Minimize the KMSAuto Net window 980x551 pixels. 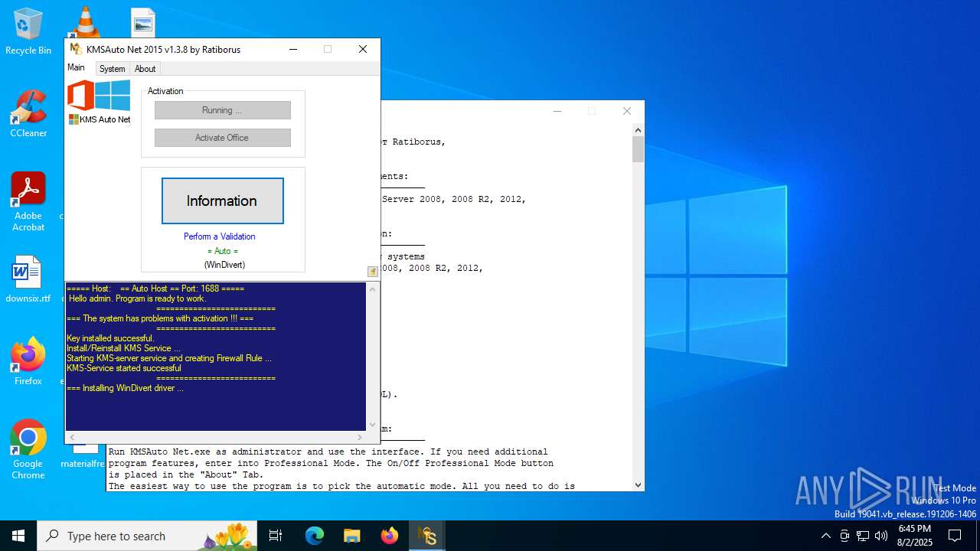pos(293,49)
